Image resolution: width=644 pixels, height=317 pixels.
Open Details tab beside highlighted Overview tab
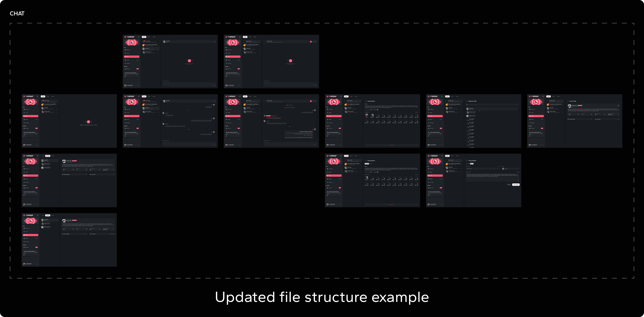[370, 164]
